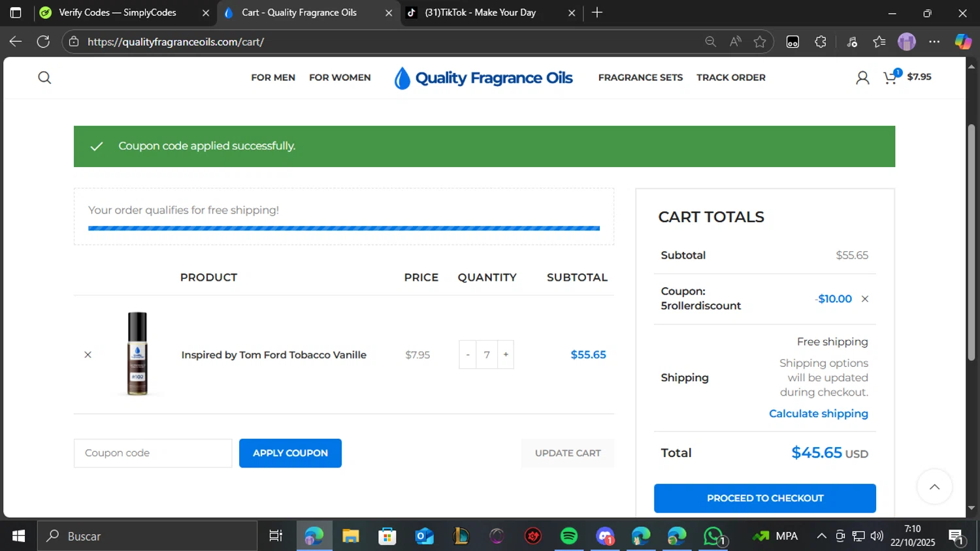
Task: Open the Copilot sidebar icon
Action: [x=963, y=42]
